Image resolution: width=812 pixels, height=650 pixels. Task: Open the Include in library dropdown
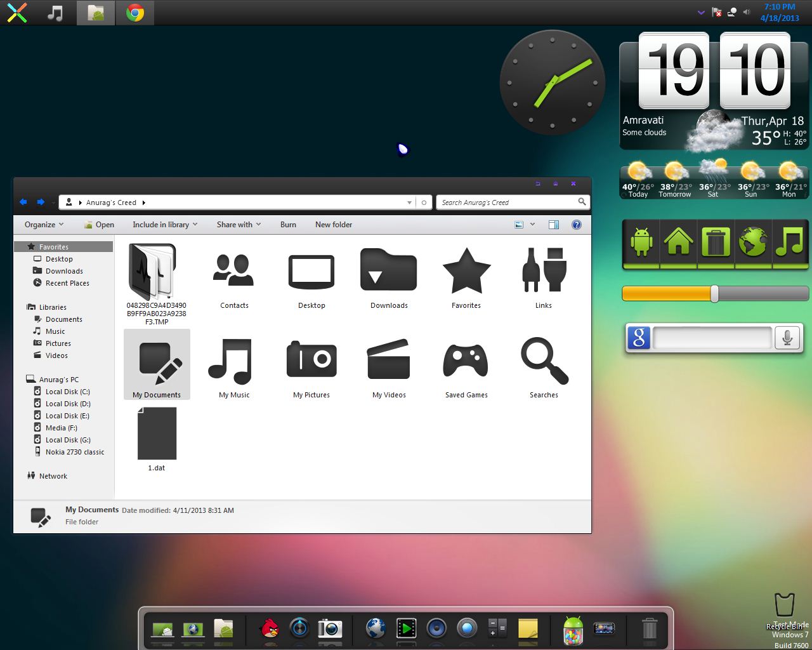[x=164, y=224]
